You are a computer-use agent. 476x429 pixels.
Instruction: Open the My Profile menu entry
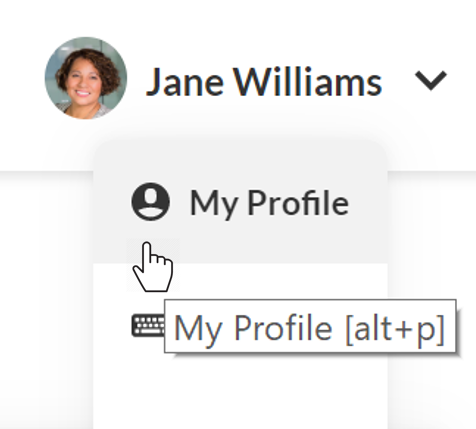[240, 202]
